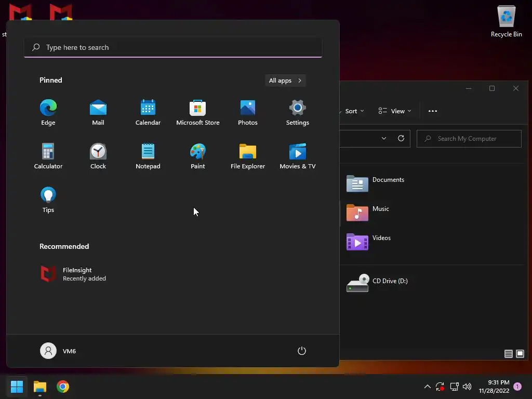Select the Documents folder in Explorer
The width and height of the screenshot is (532, 399).
click(x=376, y=183)
